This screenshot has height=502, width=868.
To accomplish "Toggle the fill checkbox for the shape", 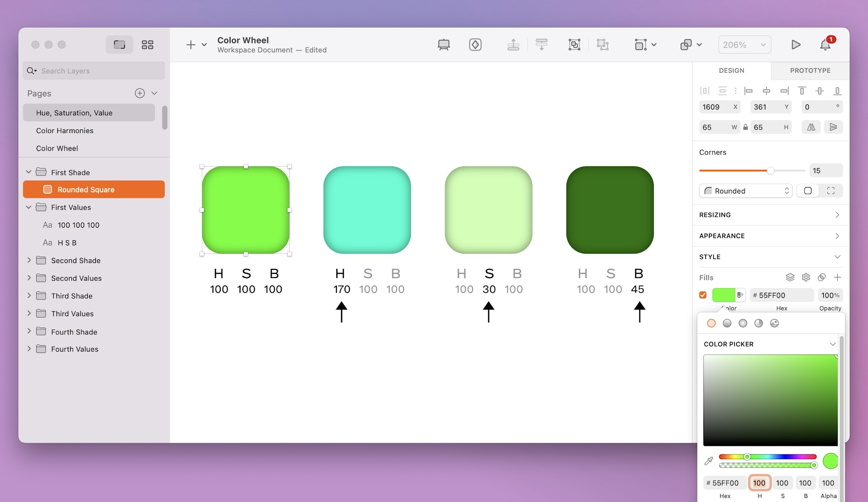I will (703, 295).
